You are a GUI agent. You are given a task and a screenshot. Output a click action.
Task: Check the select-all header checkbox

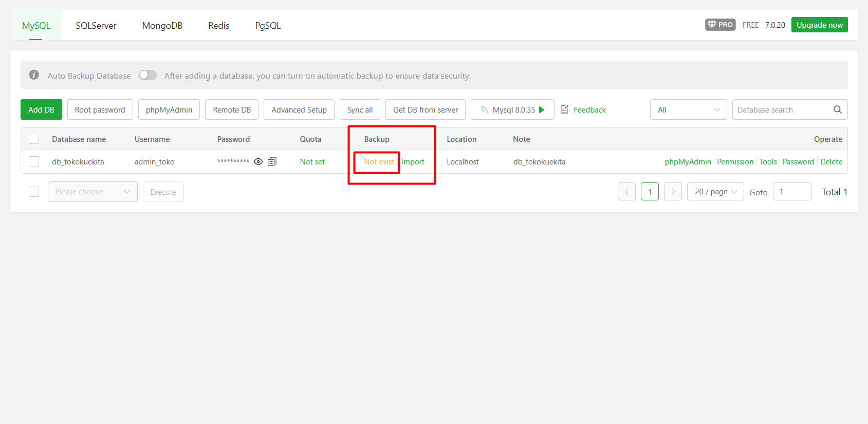(x=34, y=139)
